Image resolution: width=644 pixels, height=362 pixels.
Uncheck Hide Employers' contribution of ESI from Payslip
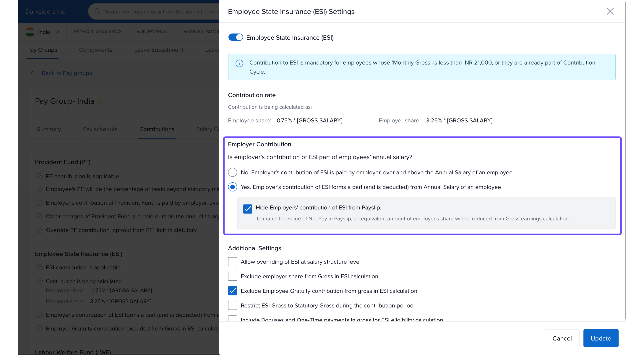(x=248, y=209)
